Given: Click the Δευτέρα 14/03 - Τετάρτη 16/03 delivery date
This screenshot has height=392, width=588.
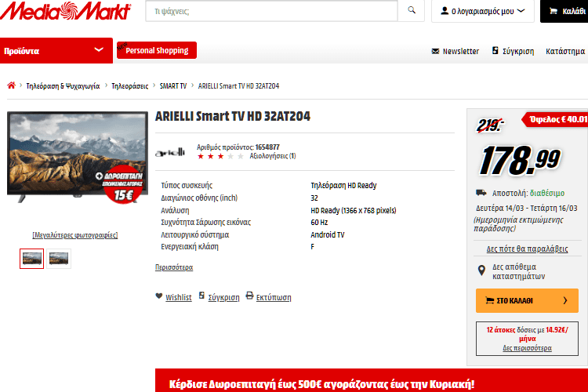Looking at the screenshot, I should pyautogui.click(x=527, y=209).
